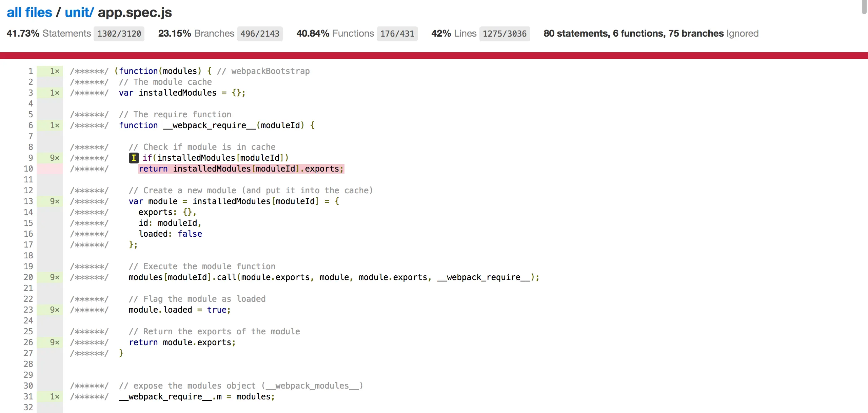Click the 1302/3120 statements badge

(x=119, y=34)
